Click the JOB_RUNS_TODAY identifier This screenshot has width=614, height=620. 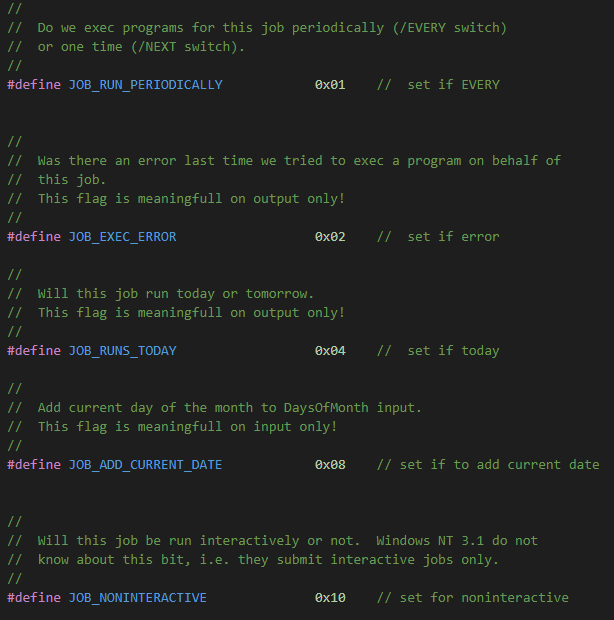(122, 351)
